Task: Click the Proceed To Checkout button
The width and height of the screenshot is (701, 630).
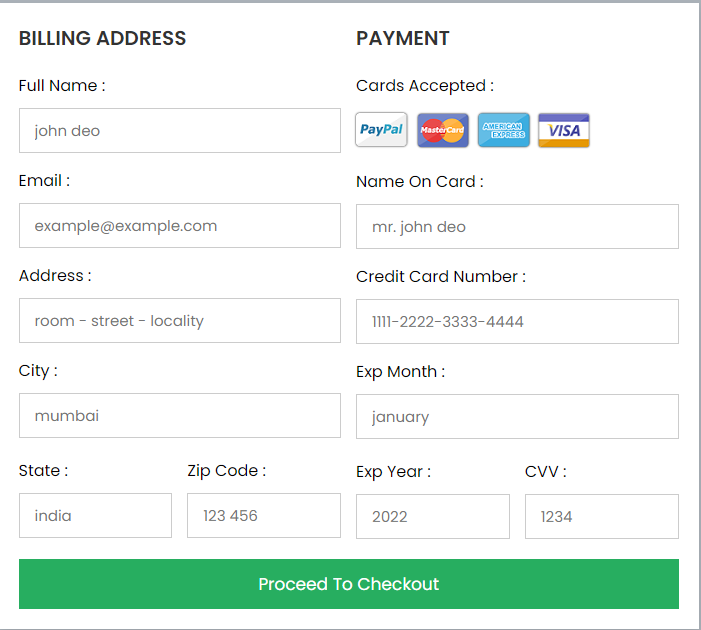Action: [x=349, y=584]
